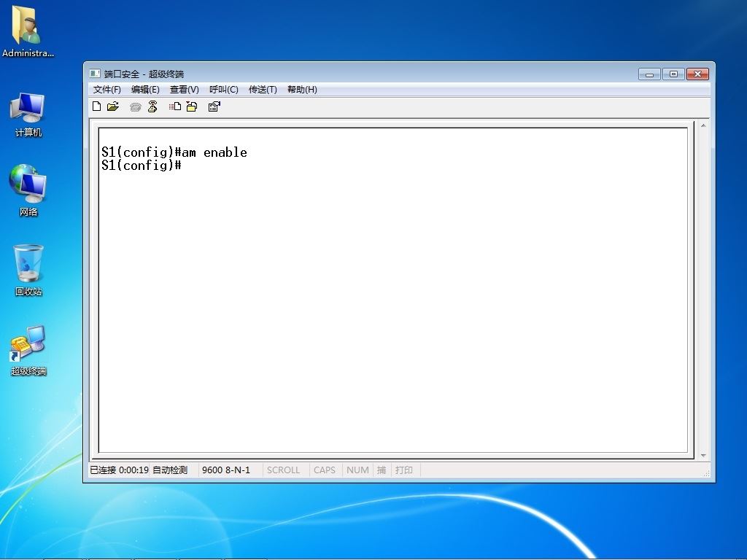Open the 文件(F) menu
Viewport: 747px width, 560px height.
107,90
